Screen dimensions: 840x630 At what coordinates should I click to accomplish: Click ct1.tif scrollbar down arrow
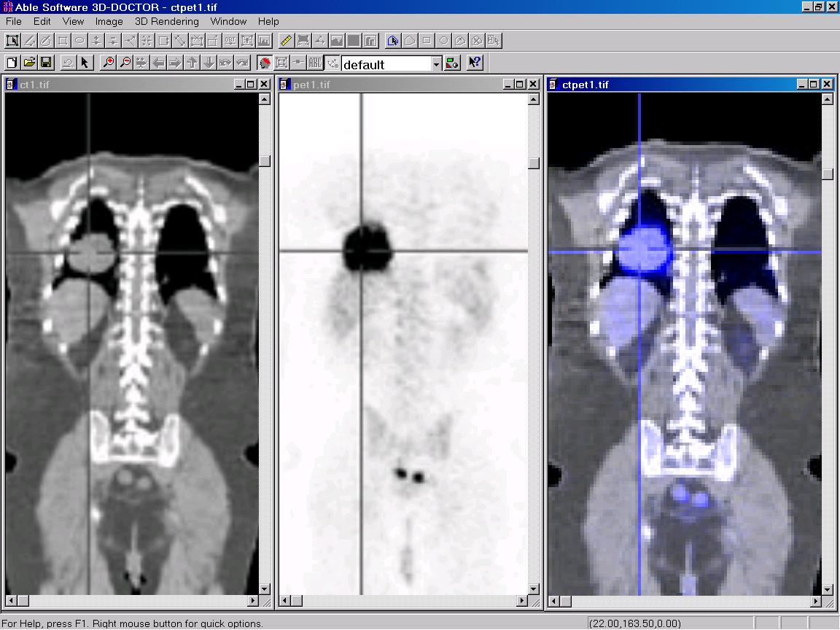265,588
